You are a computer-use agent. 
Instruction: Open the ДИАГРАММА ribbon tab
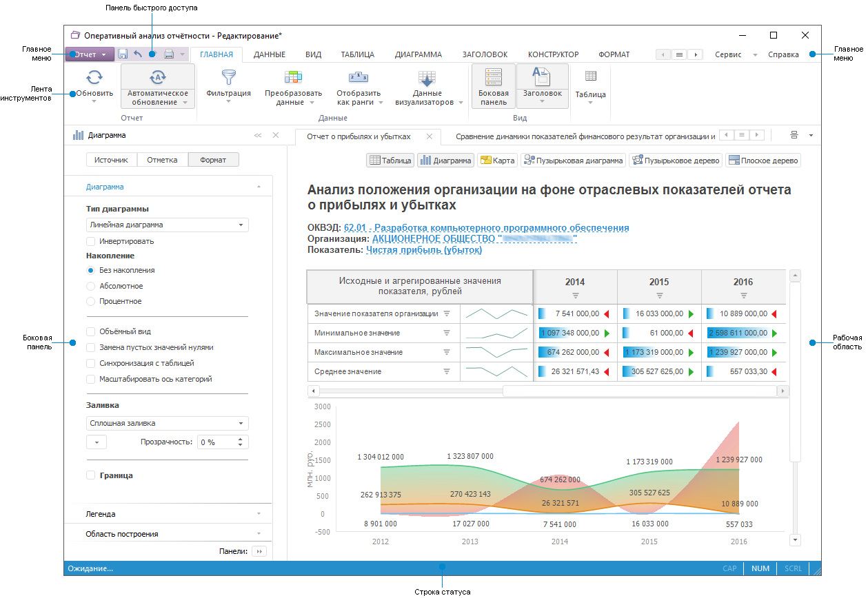pos(418,54)
